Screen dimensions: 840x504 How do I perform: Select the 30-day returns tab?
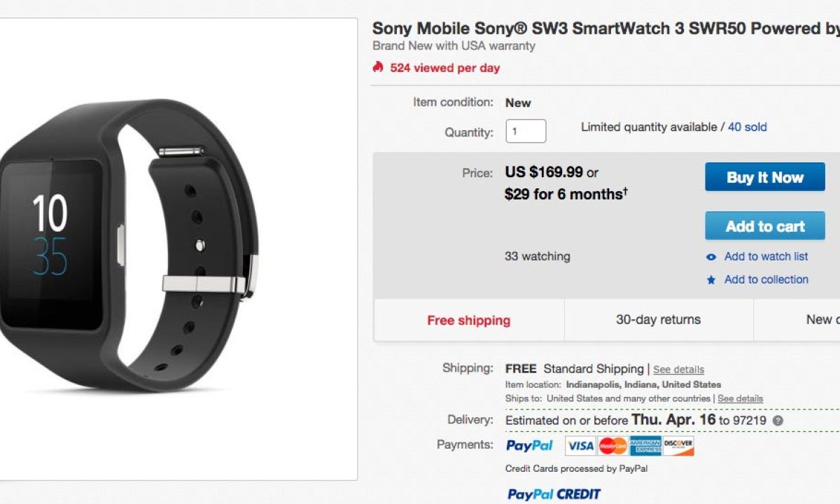tap(658, 320)
